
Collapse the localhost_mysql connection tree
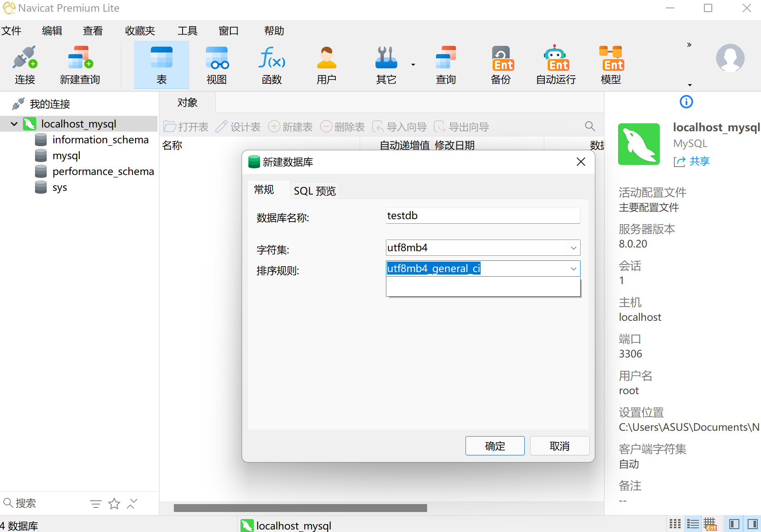(x=14, y=124)
